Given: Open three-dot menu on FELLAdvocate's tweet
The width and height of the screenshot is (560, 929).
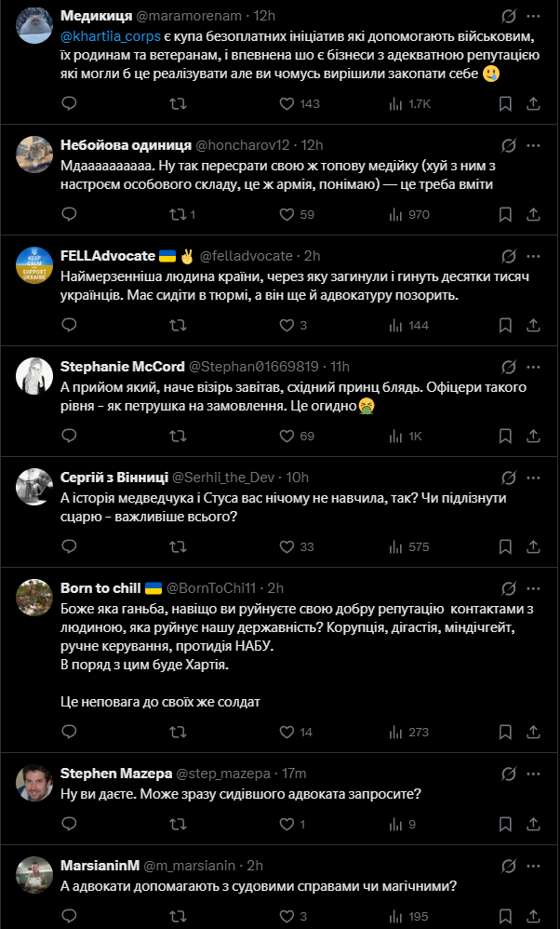Looking at the screenshot, I should click(533, 256).
